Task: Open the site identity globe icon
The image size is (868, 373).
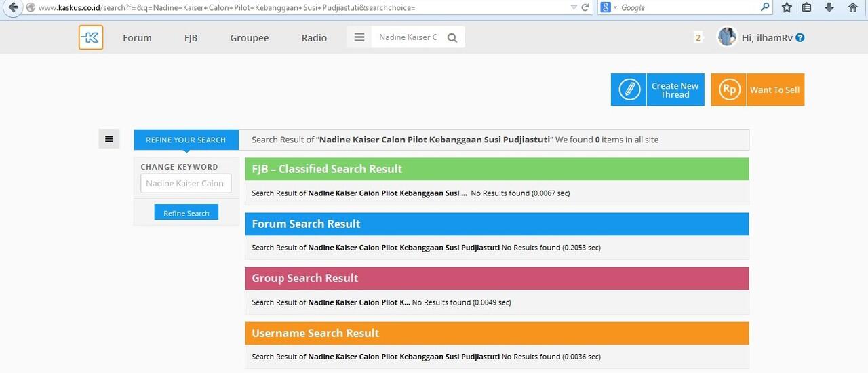Action: point(31,7)
